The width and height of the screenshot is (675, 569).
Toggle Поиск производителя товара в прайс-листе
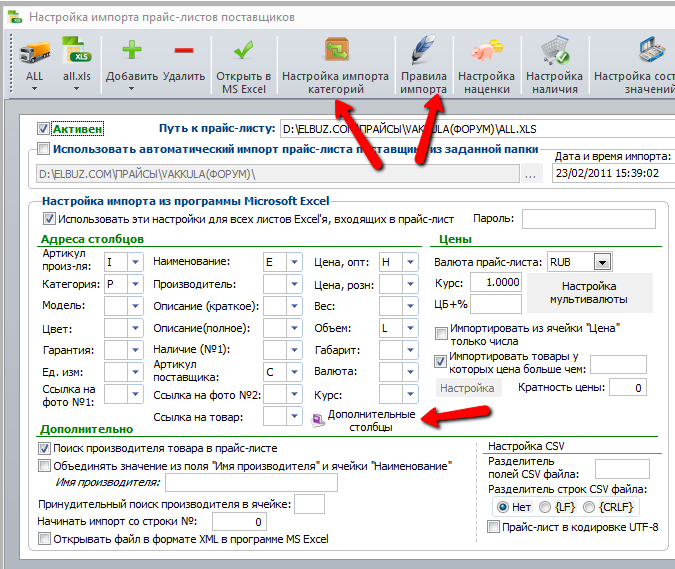(x=44, y=448)
